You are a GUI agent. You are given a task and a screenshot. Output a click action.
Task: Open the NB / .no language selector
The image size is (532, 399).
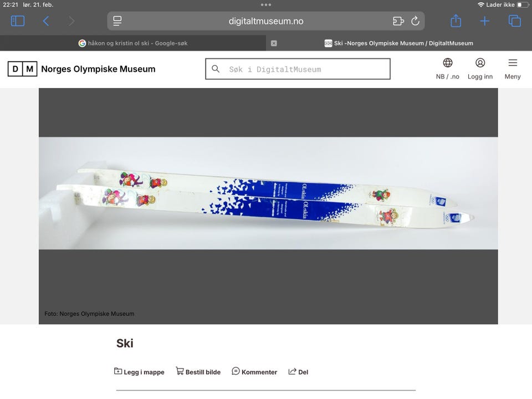(448, 69)
